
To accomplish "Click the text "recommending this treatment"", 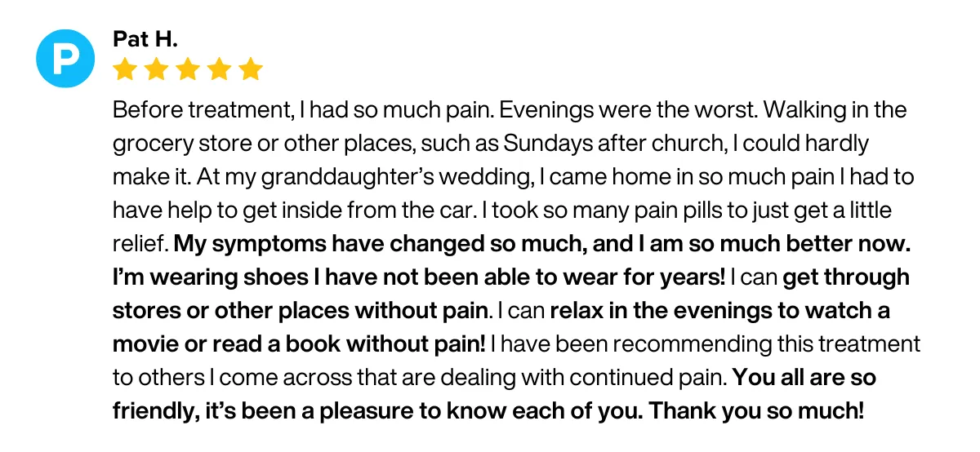I will pos(782,343).
